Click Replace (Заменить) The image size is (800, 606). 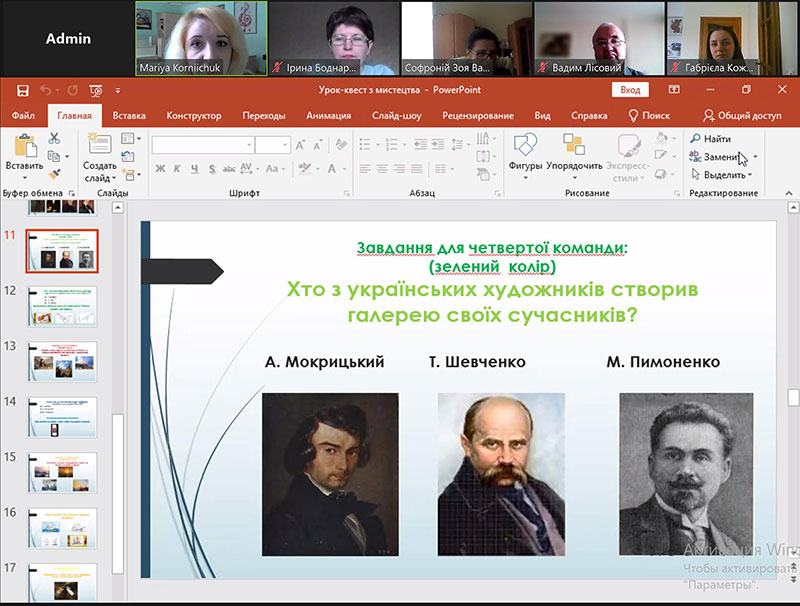(722, 157)
